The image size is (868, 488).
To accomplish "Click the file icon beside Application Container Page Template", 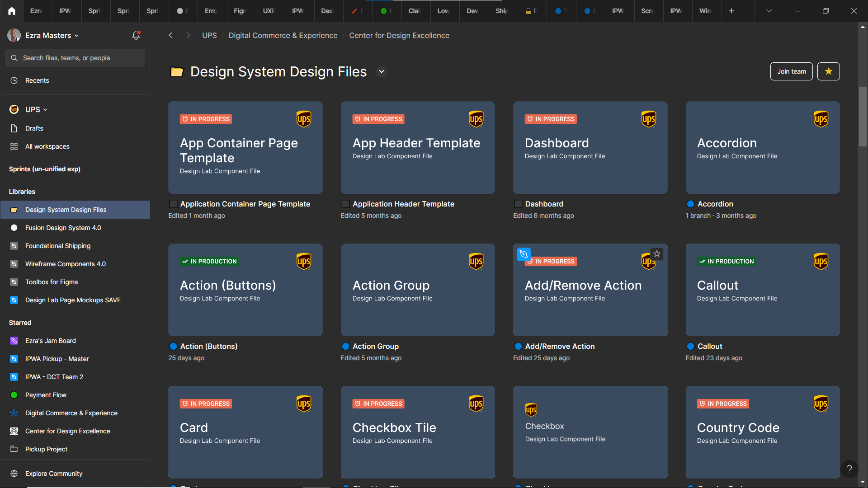I will coord(173,204).
